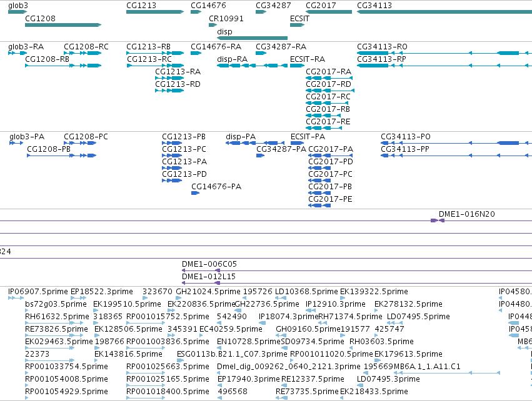Click EST bs72g03.5prime
This screenshot has height=401, width=532.
56,304
